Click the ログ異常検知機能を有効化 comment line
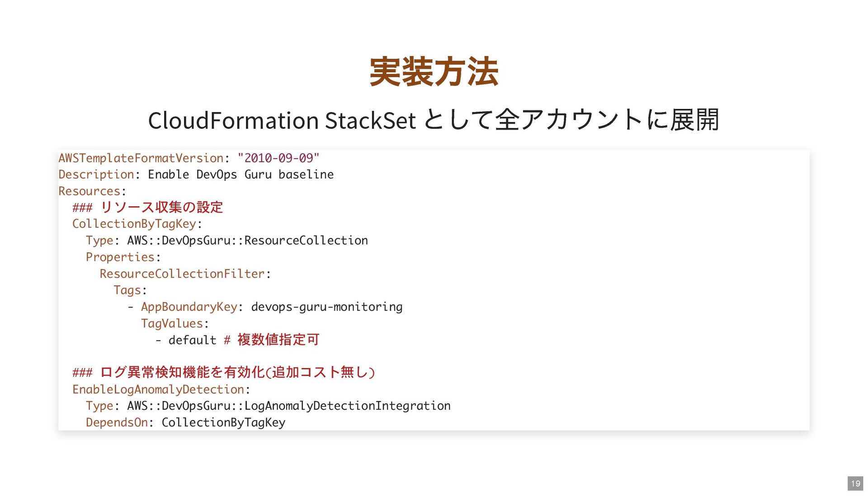 [x=237, y=373]
